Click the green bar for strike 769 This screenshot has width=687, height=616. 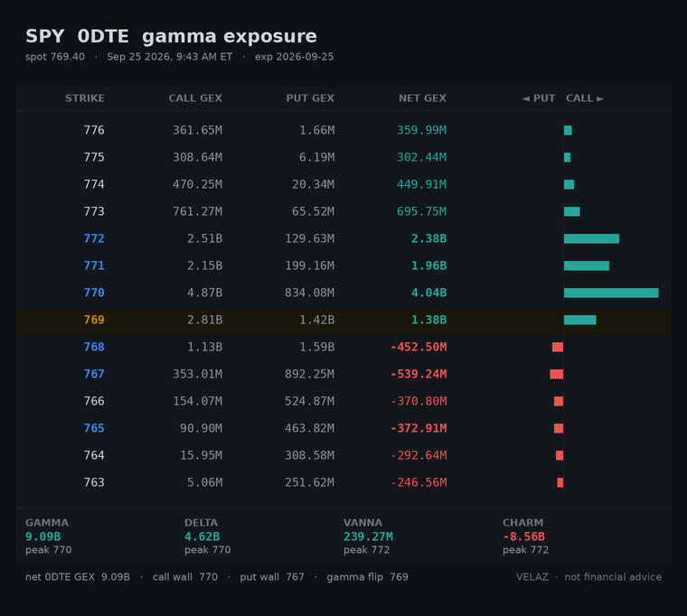[580, 320]
